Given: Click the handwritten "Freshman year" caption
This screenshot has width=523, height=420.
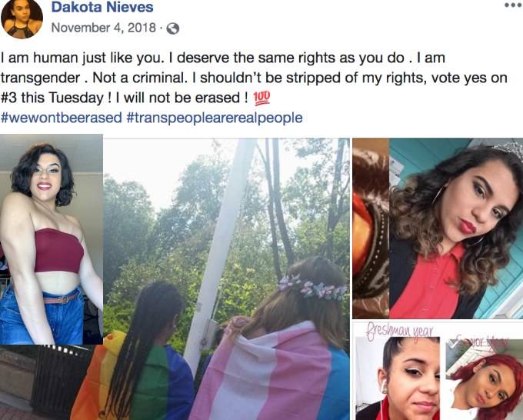Looking at the screenshot, I should tap(400, 332).
